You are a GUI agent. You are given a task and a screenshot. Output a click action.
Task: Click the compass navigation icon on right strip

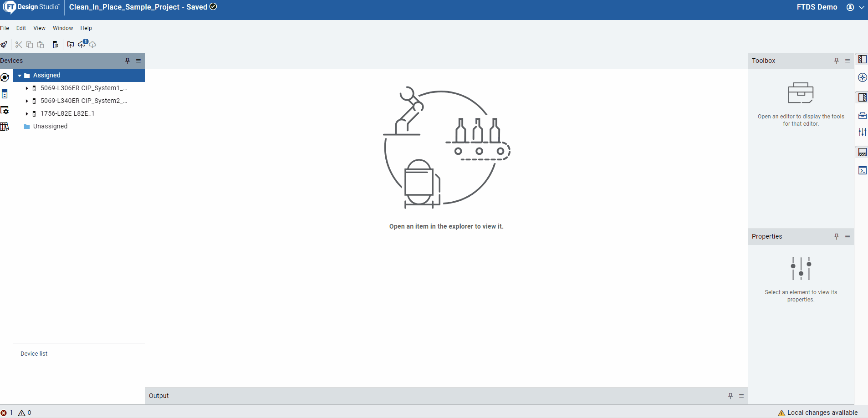point(862,77)
